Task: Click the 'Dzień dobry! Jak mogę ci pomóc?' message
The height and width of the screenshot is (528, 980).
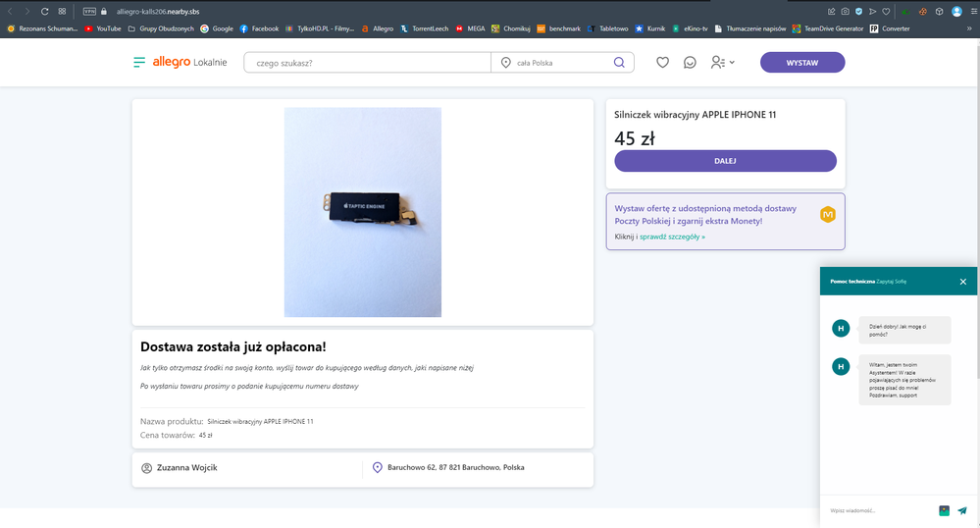Action: (904, 331)
